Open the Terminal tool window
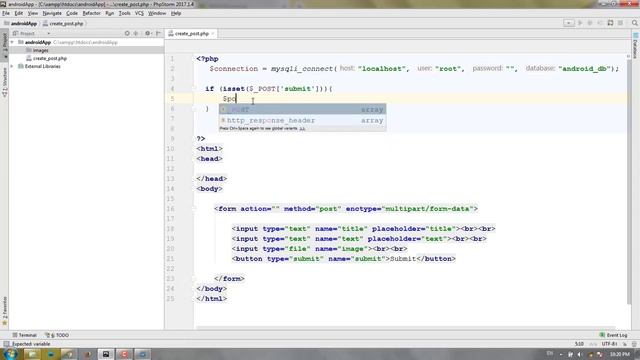The image size is (640, 360). (24, 335)
